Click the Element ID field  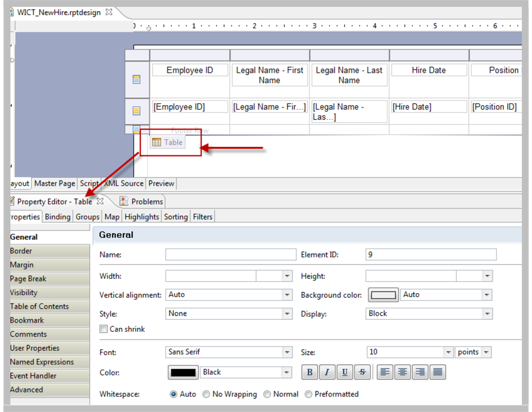(x=431, y=254)
